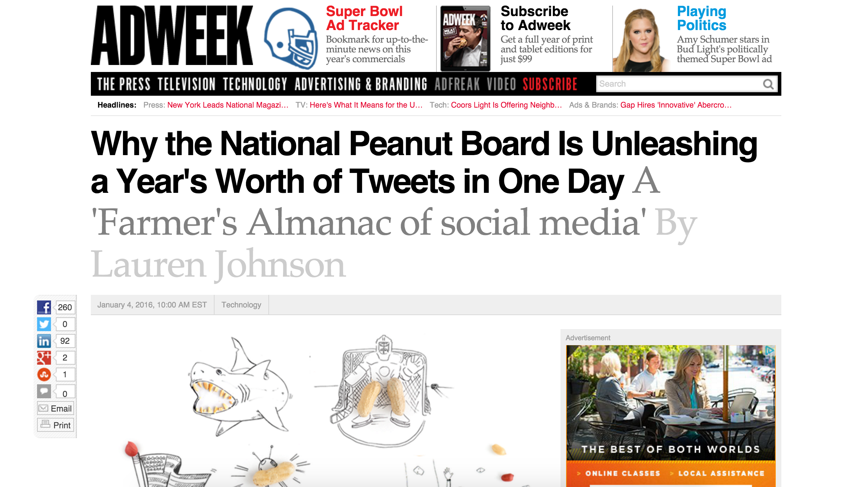Viewport: 868px width, 487px height.
Task: Go to the Television section
Action: click(186, 85)
